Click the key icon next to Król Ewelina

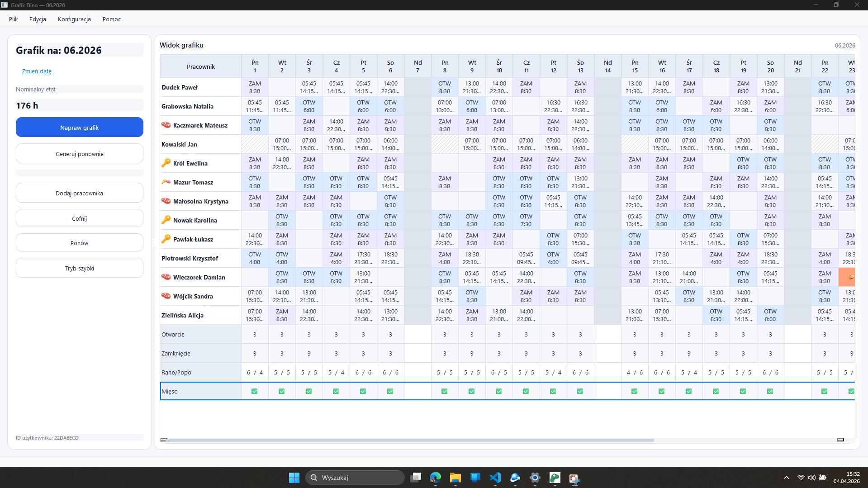coord(166,163)
